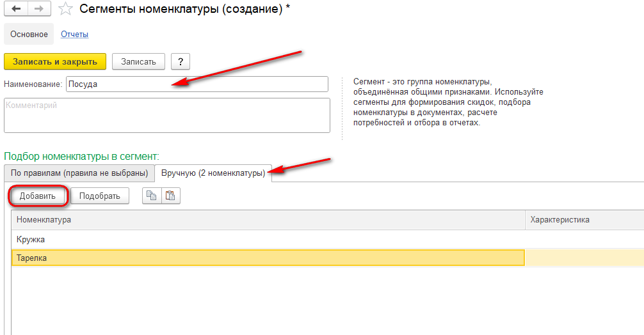This screenshot has height=335, width=644.
Task: Click the Характеристика cell of Кружка row
Action: (585, 240)
